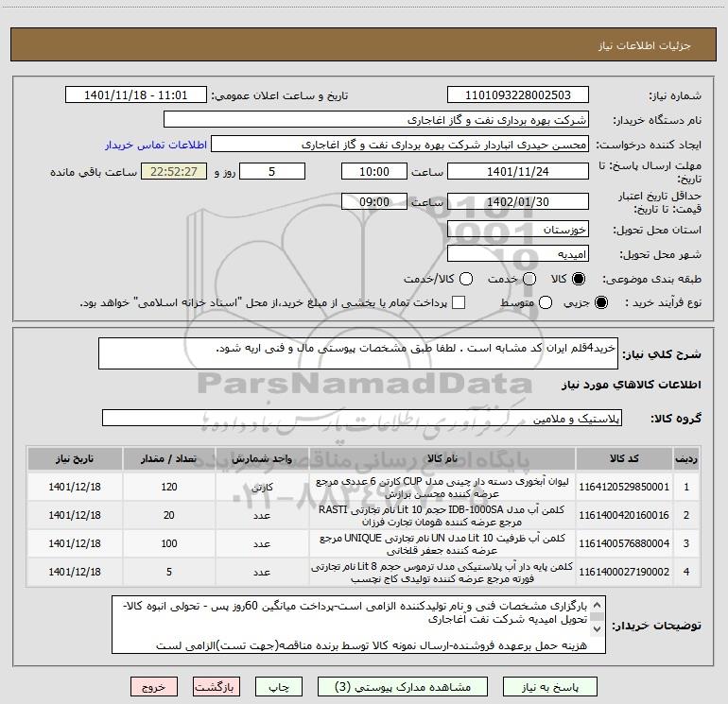Select the کالا radio button
Screen dimensions: 728x704
tap(579, 279)
